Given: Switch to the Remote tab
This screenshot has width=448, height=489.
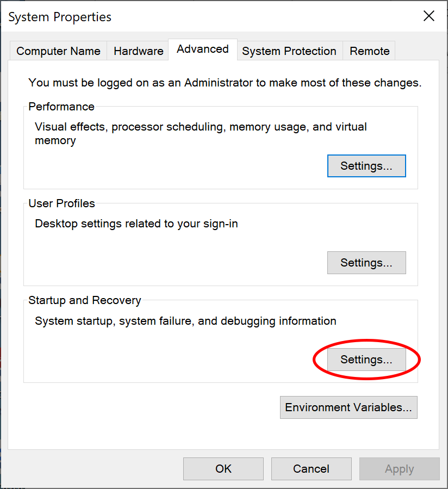Looking at the screenshot, I should coord(369,51).
